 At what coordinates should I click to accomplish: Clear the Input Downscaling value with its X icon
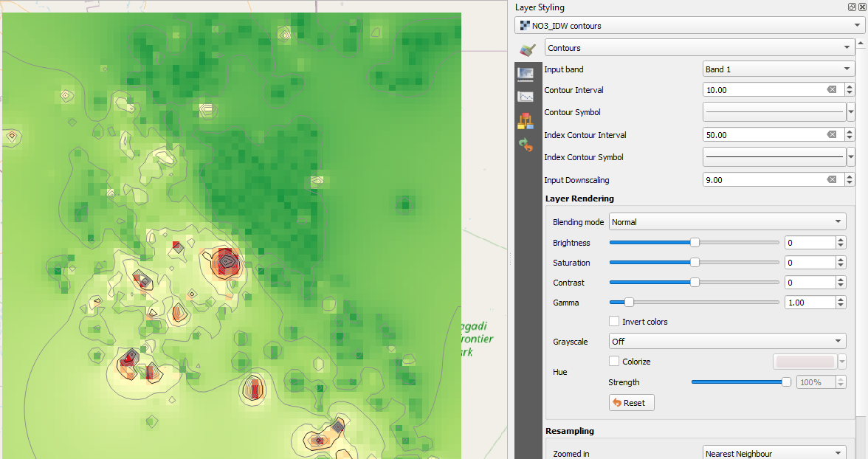pos(832,179)
